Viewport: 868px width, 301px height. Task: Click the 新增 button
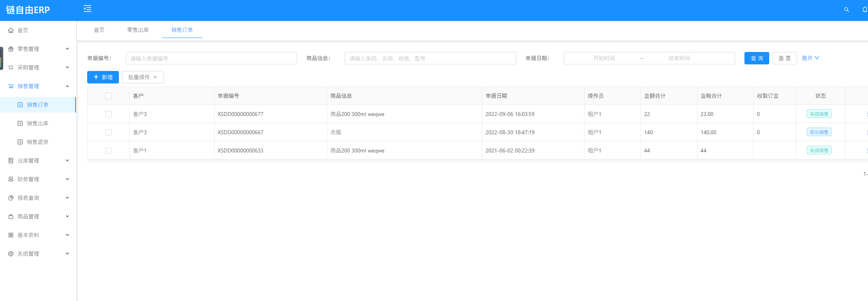pyautogui.click(x=103, y=77)
